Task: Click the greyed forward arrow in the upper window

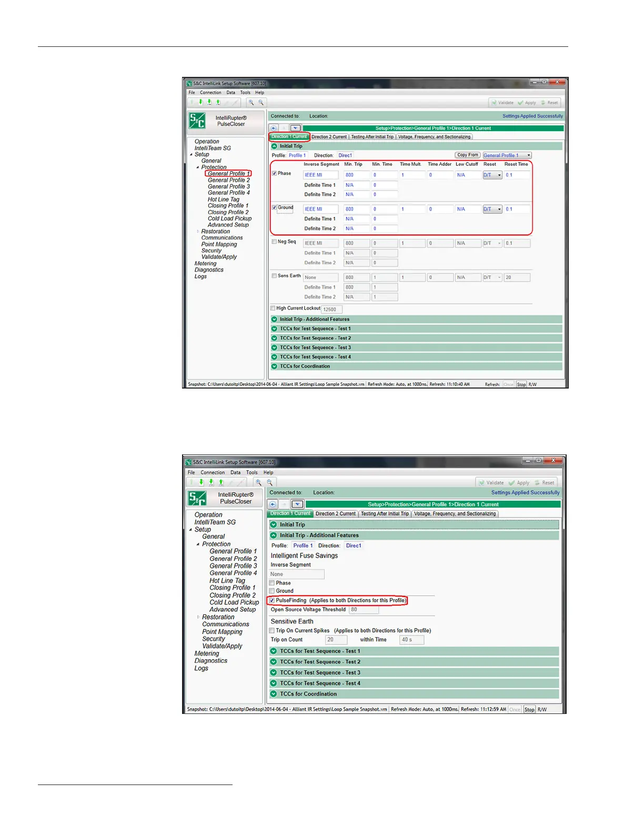Action: click(284, 128)
